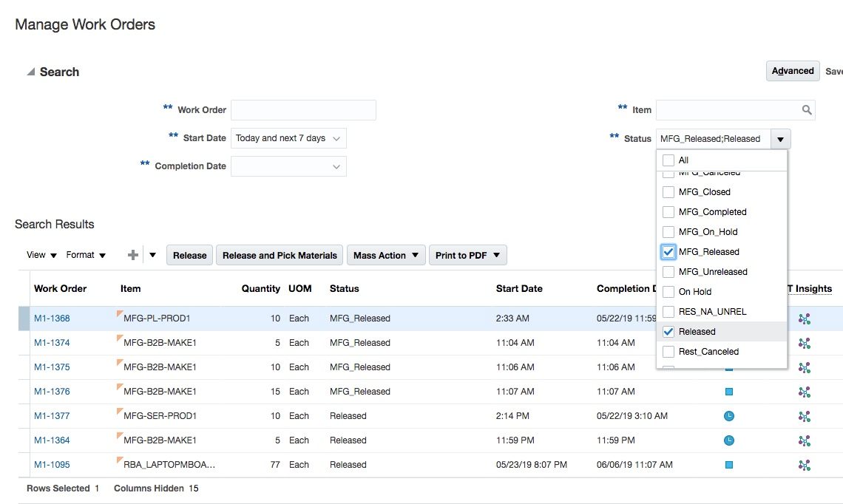Open work order M1-1095 link
843x504 pixels.
(53, 465)
